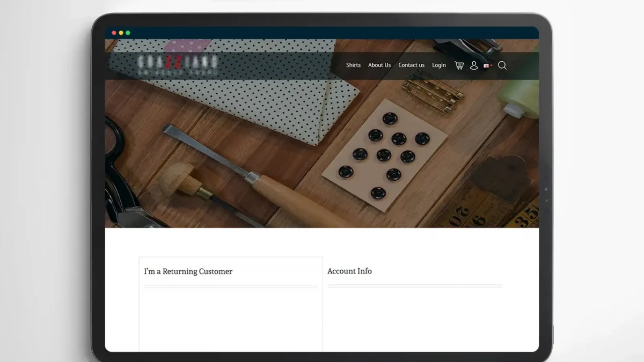Open the About Us page
This screenshot has height=362, width=644.
pos(379,65)
